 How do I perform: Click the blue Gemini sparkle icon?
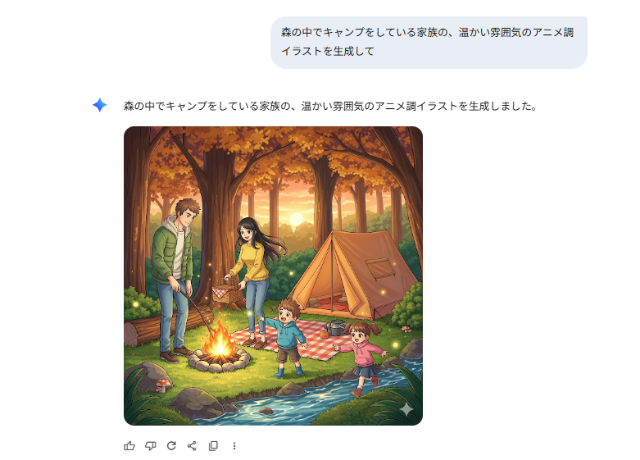pos(100,105)
